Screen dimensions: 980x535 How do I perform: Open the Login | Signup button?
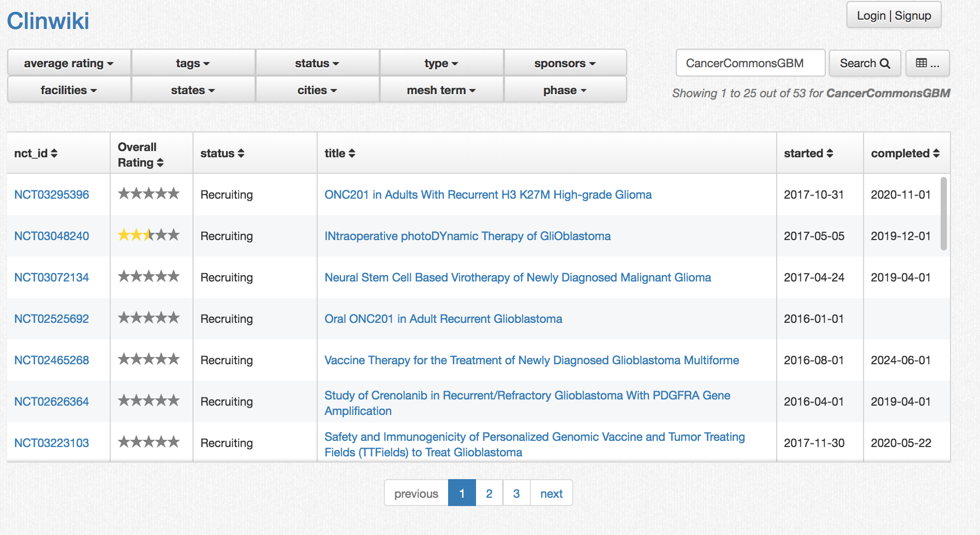[894, 16]
